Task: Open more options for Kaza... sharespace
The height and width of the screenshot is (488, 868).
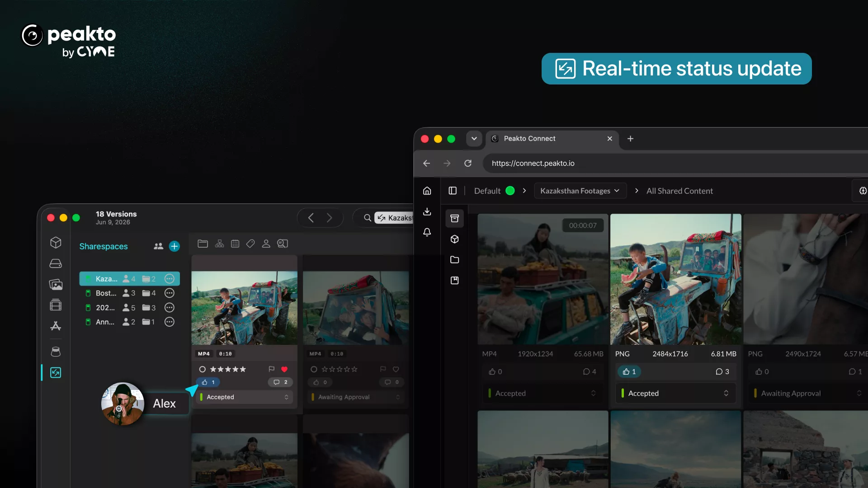Action: [x=170, y=279]
